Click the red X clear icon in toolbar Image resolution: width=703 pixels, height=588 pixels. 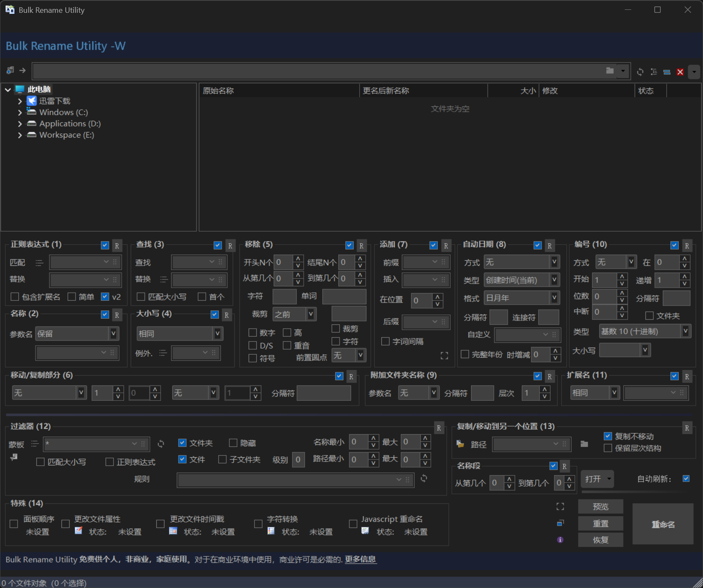click(x=680, y=72)
